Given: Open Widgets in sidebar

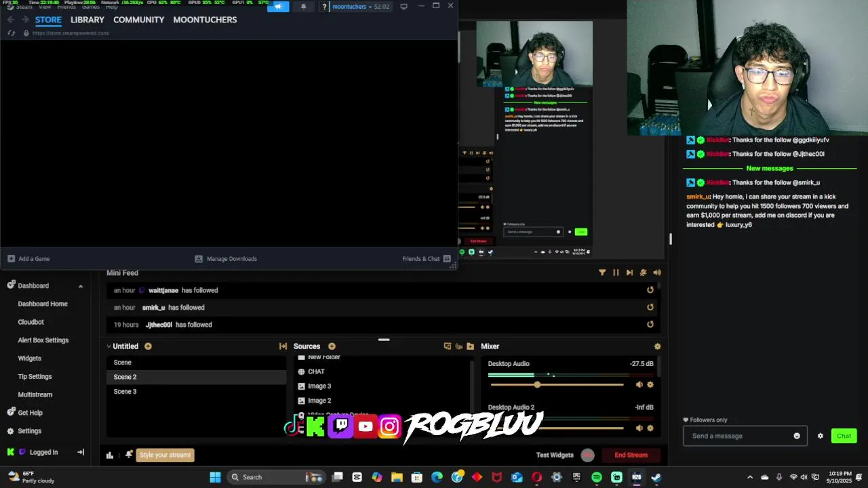Looking at the screenshot, I should click(x=30, y=358).
